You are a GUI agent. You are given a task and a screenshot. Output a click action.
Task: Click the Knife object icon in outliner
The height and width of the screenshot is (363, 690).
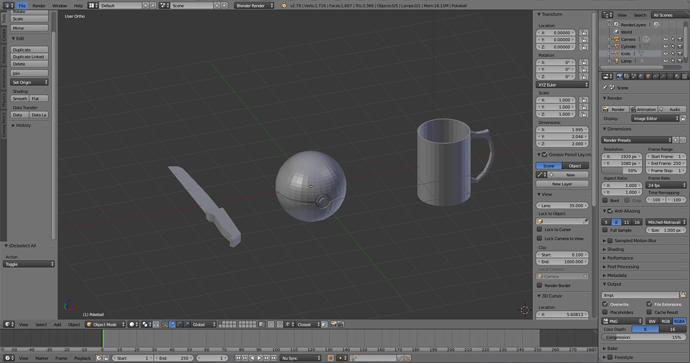pyautogui.click(x=617, y=54)
